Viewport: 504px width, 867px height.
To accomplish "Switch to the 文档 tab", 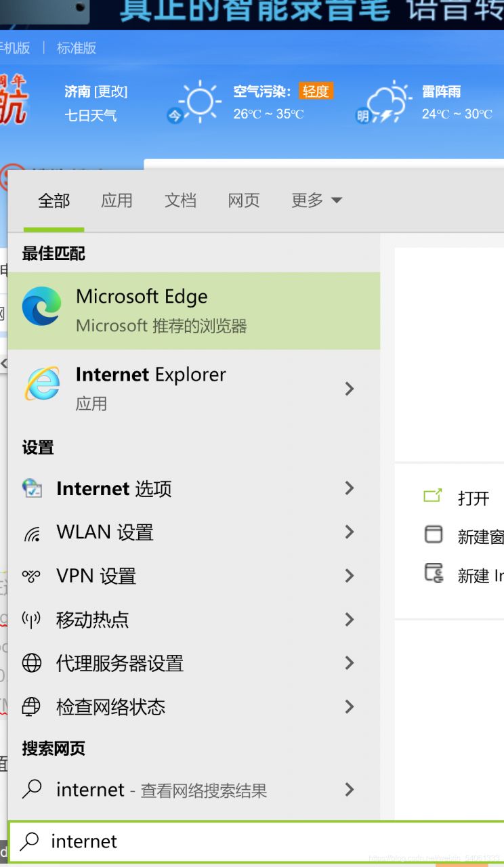I will (x=180, y=200).
